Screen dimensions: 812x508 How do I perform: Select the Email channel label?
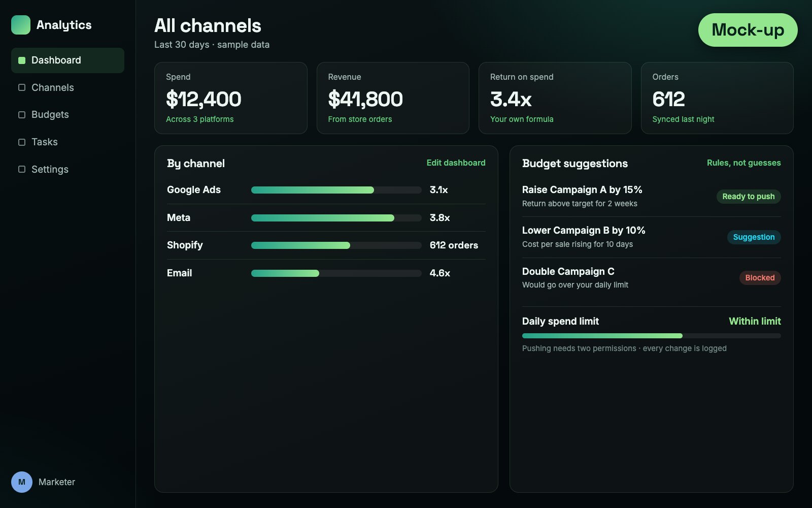tap(179, 273)
